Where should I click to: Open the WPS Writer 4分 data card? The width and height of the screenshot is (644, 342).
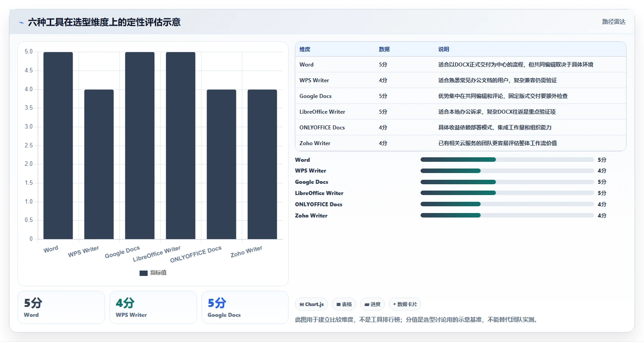pos(153,307)
